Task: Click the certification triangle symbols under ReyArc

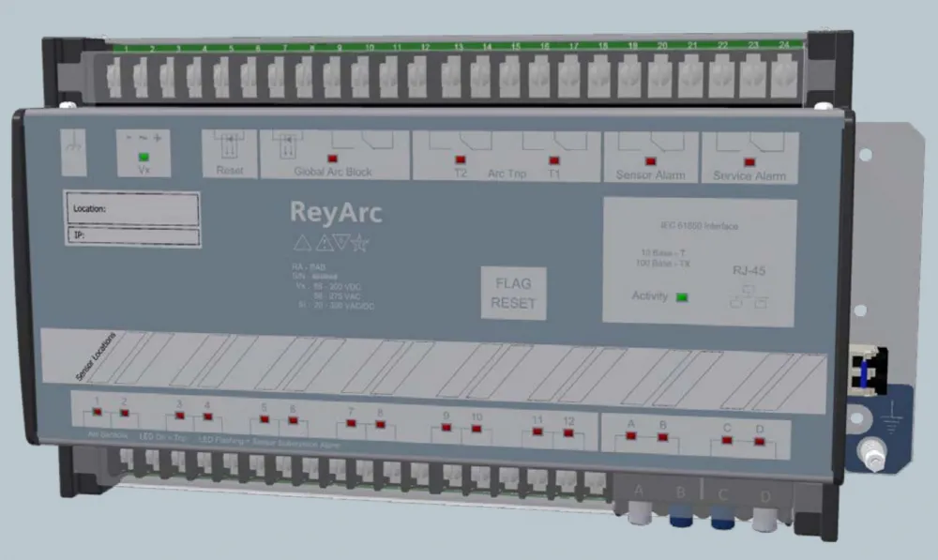Action: [x=331, y=243]
